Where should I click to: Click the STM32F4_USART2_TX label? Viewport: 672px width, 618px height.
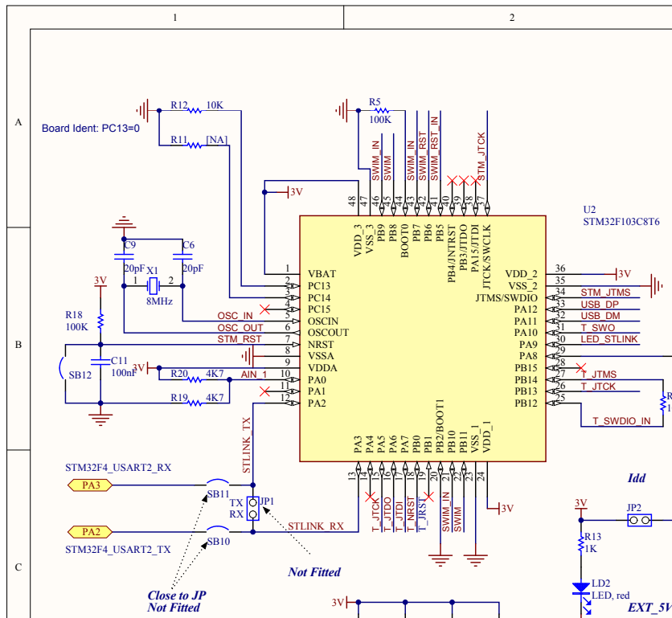click(x=118, y=550)
